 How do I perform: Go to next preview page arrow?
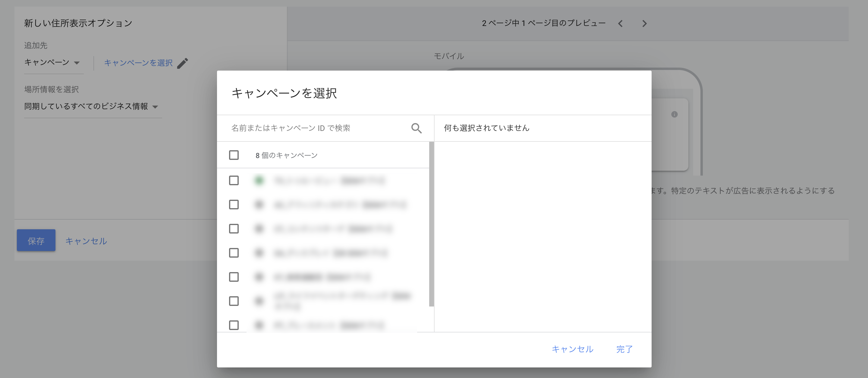[x=644, y=24]
